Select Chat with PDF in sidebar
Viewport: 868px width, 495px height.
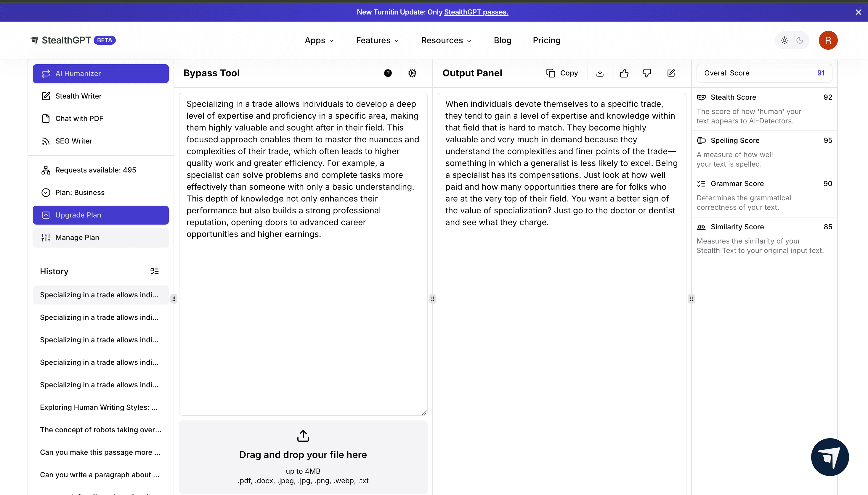pyautogui.click(x=79, y=119)
